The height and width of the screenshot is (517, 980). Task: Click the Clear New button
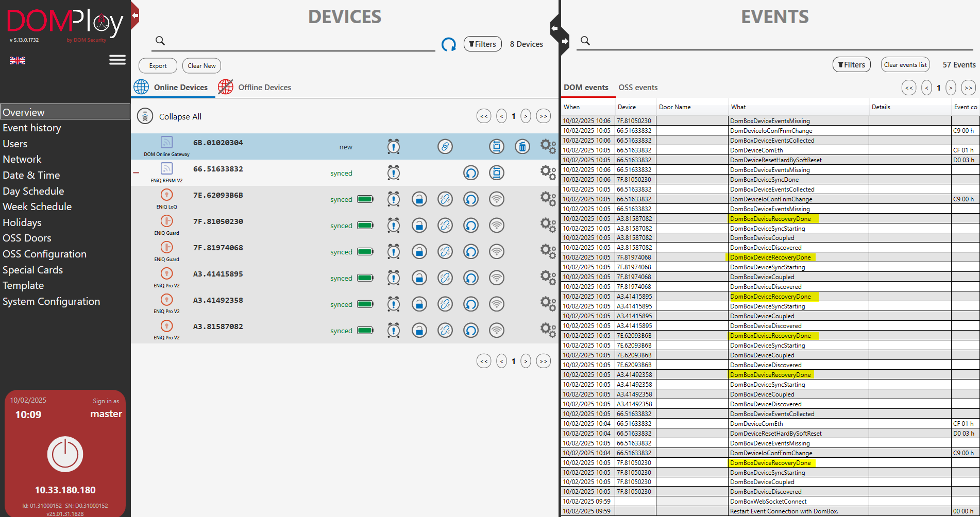tap(202, 66)
